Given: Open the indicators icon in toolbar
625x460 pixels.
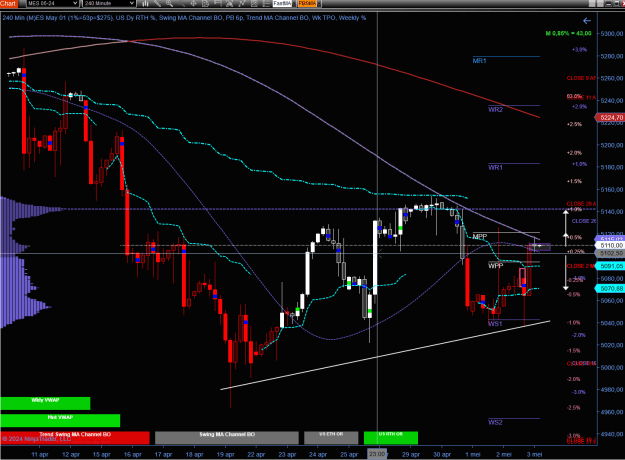Looking at the screenshot, I should (x=242, y=4).
